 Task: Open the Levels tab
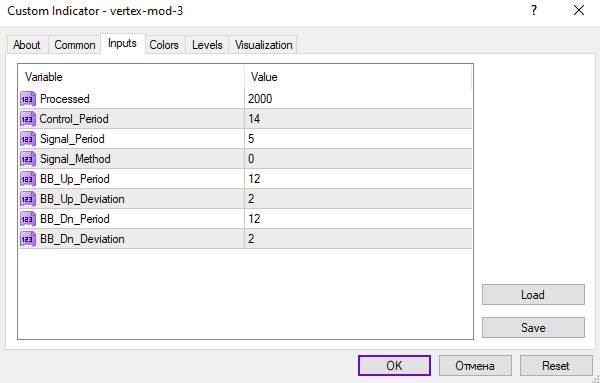207,45
